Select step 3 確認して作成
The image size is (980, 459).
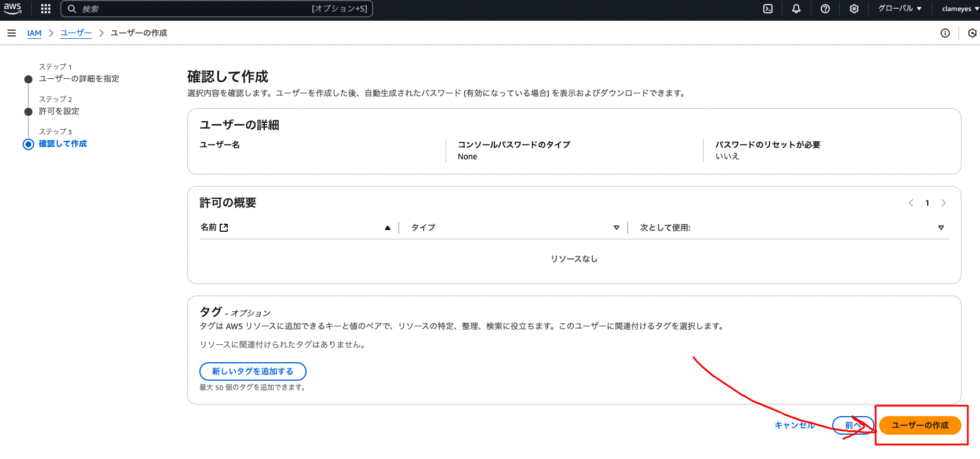[63, 144]
